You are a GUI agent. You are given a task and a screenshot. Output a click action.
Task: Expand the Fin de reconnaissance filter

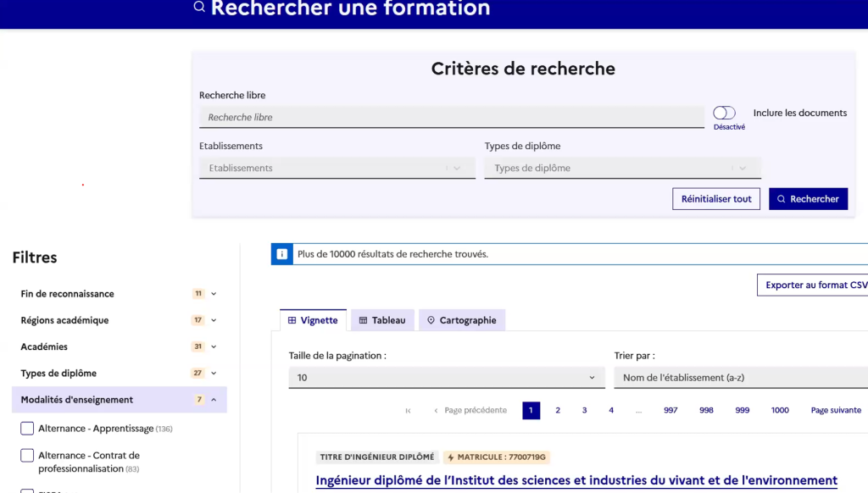coord(119,294)
